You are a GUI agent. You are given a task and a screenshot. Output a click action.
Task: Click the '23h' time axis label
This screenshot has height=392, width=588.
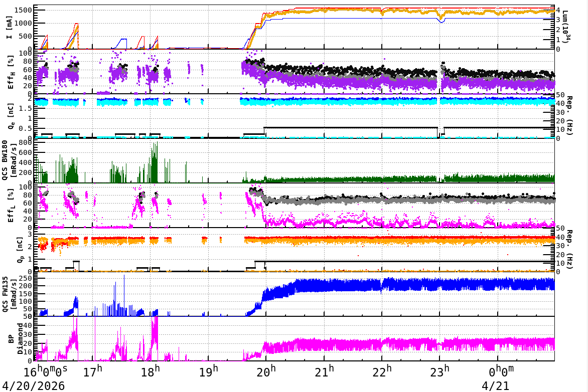tap(440, 371)
